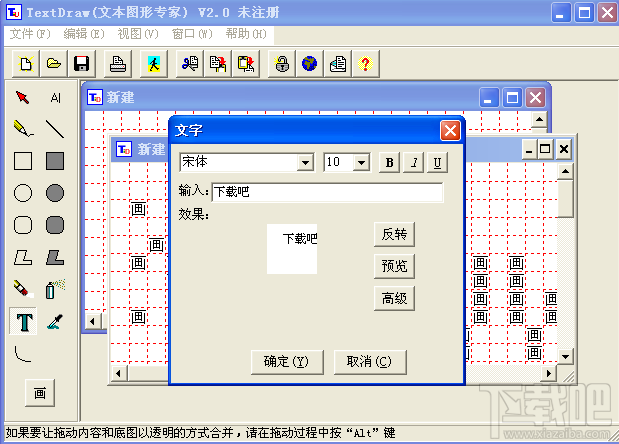Click the Save floppy disk icon
The height and width of the screenshot is (444, 619).
coord(82,64)
